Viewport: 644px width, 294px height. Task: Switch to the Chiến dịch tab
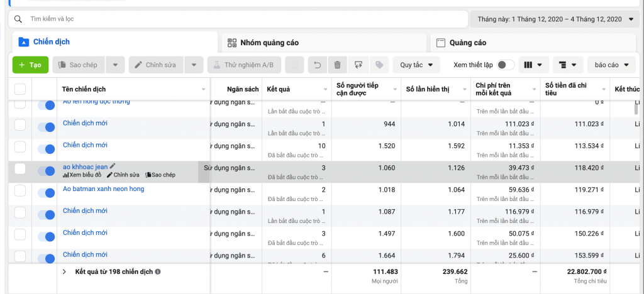click(115, 42)
